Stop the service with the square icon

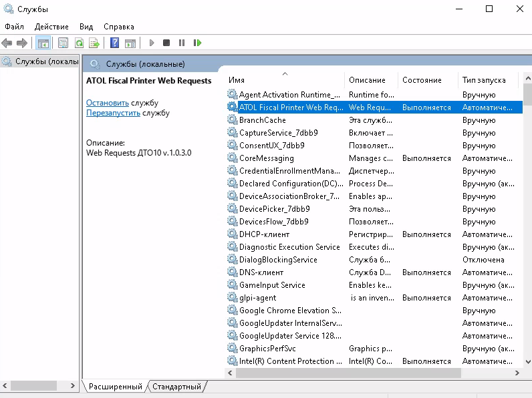[x=166, y=43]
